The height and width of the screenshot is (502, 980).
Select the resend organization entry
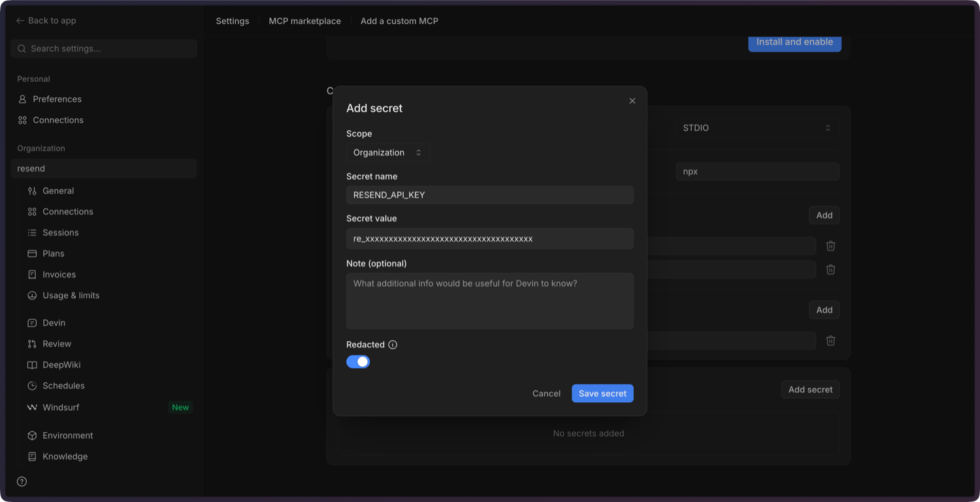click(x=104, y=168)
